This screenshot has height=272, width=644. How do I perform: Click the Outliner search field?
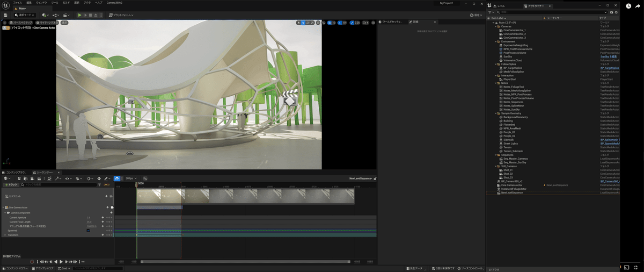click(553, 12)
